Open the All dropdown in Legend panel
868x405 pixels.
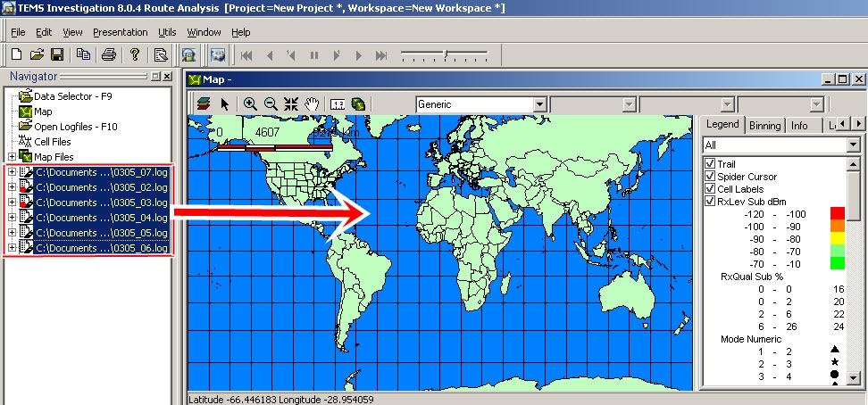point(853,145)
